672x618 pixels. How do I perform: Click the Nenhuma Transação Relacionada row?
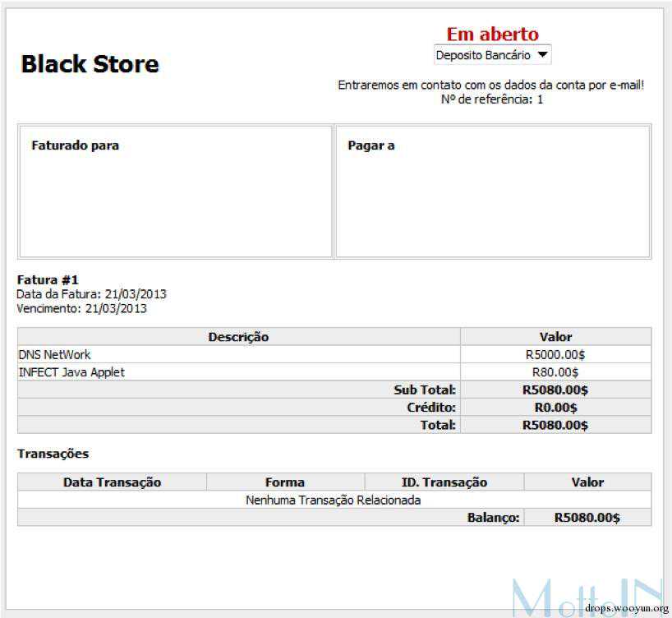334,500
